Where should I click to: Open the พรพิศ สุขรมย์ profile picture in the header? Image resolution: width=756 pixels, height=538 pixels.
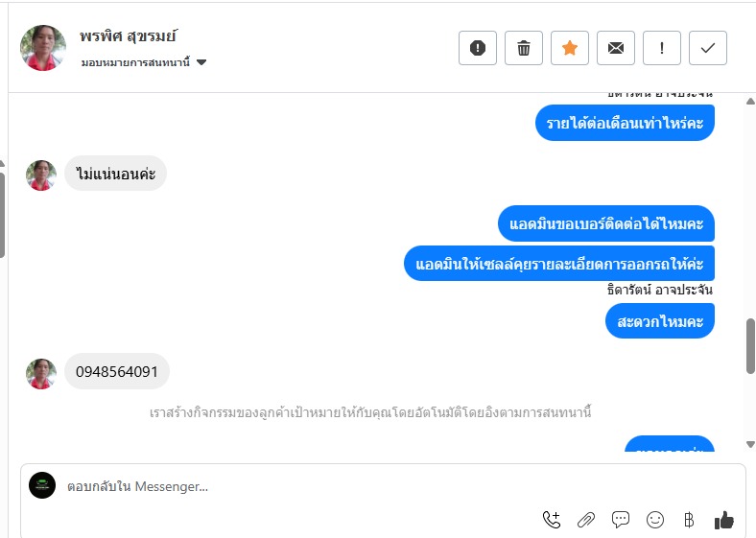43,48
